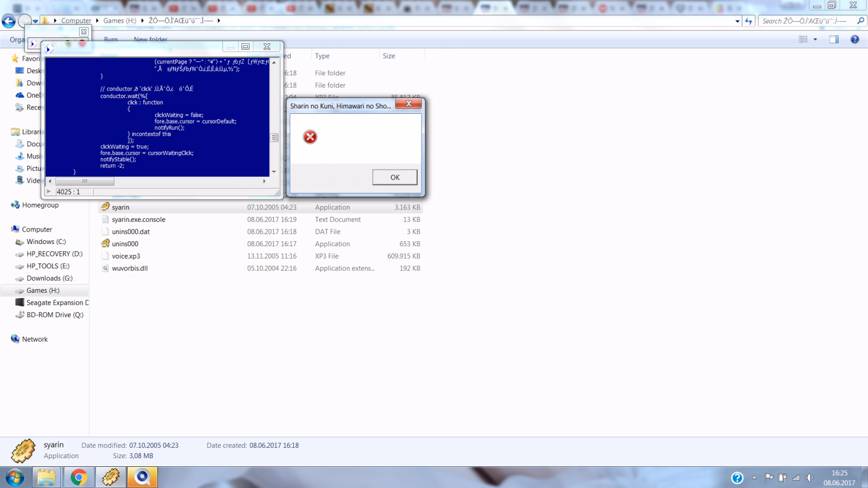
Task: Refresh the Explorer folder view
Action: click(x=749, y=21)
